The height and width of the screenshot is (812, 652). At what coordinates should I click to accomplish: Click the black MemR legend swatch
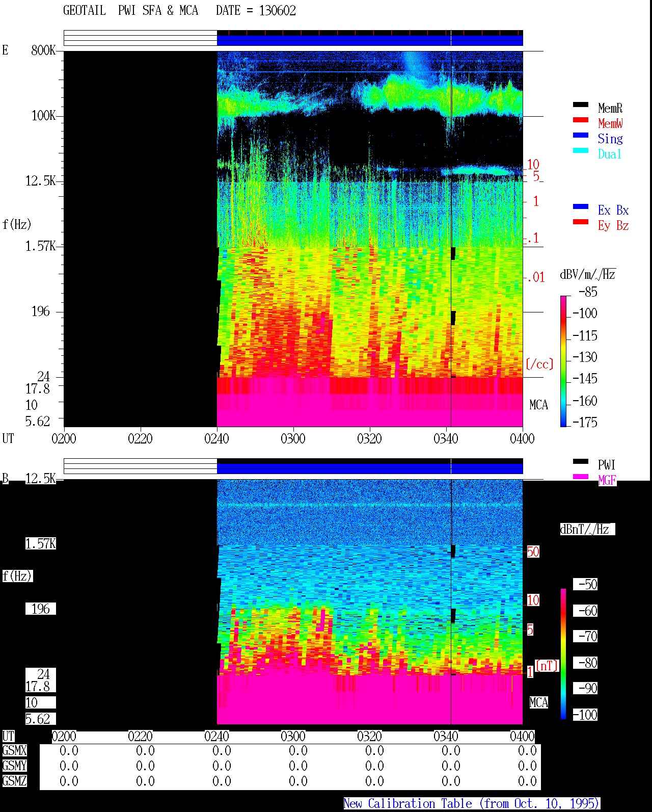(581, 104)
